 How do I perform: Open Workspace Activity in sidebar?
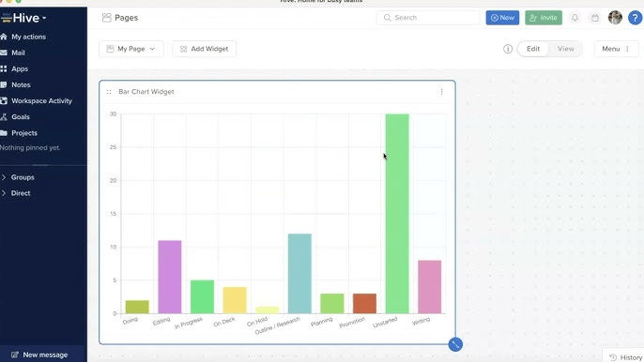(x=41, y=100)
